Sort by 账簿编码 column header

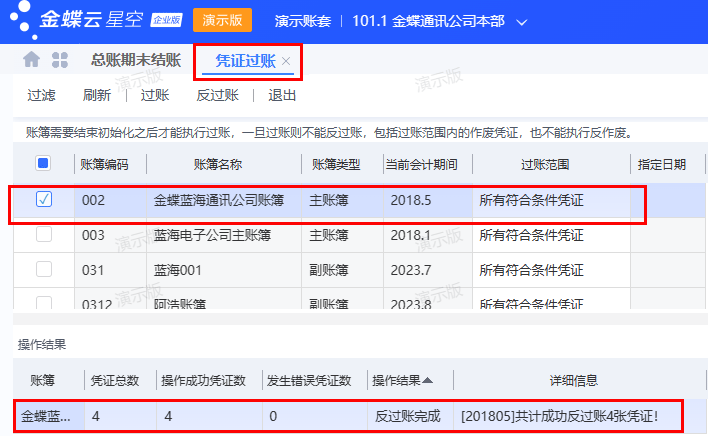point(104,164)
